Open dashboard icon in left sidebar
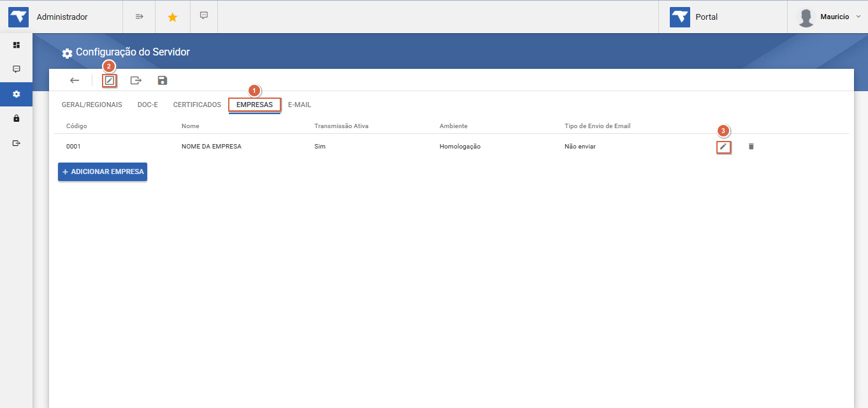Image resolution: width=868 pixels, height=408 pixels. point(17,45)
